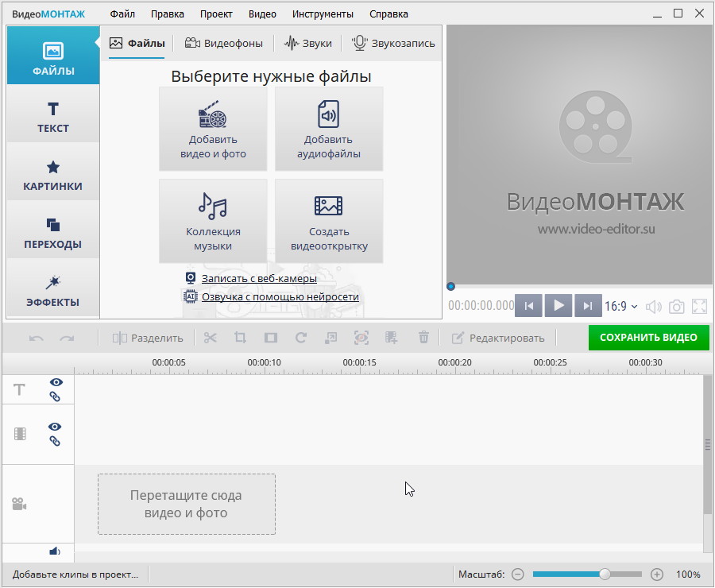Click the preview volume speaker icon

tap(654, 307)
